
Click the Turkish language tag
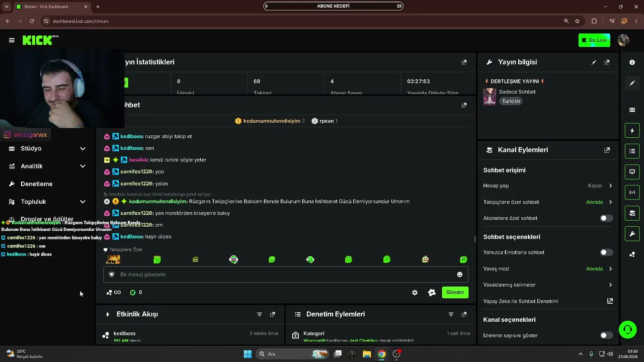coord(511,101)
